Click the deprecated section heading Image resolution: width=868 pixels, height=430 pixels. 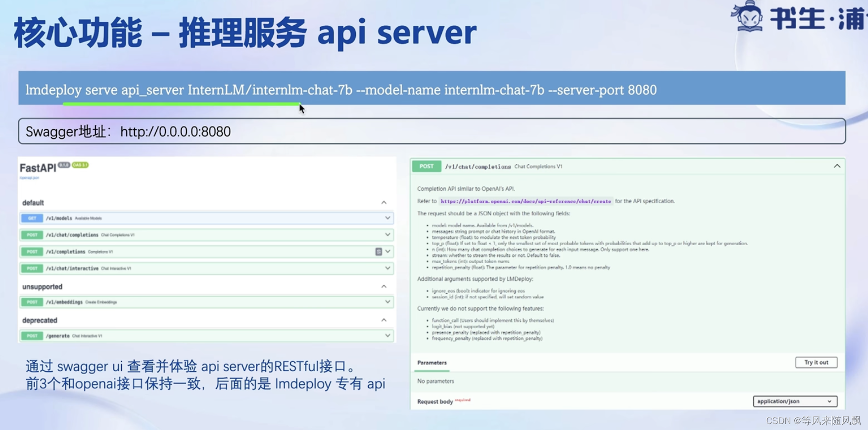40,321
